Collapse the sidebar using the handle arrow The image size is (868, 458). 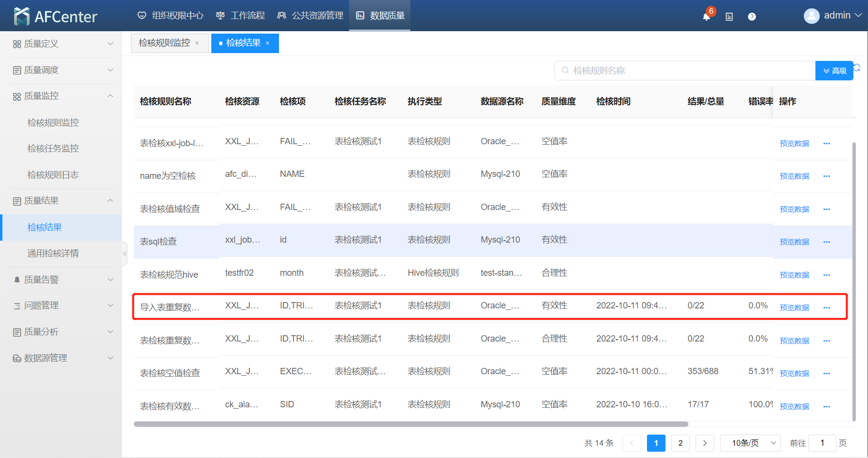(125, 253)
